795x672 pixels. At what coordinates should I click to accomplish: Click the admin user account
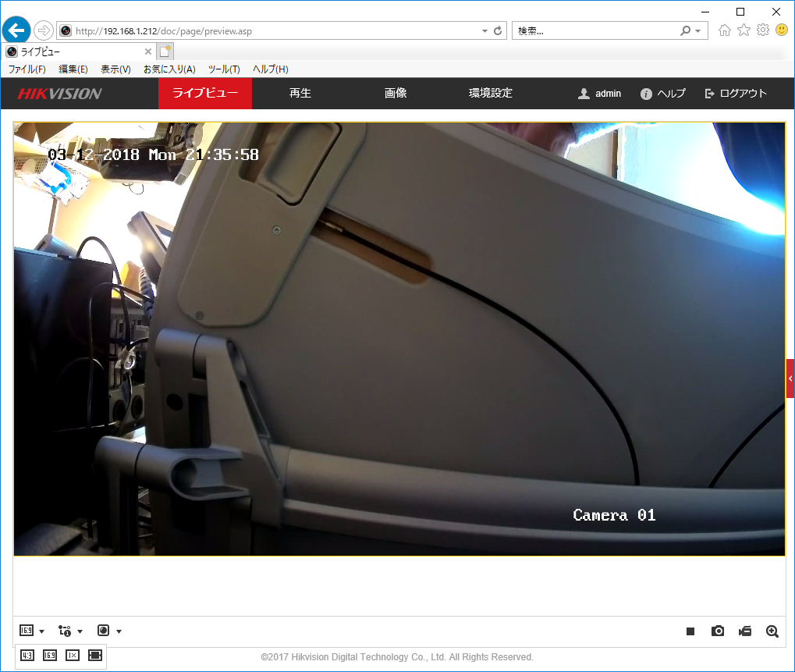click(x=599, y=94)
